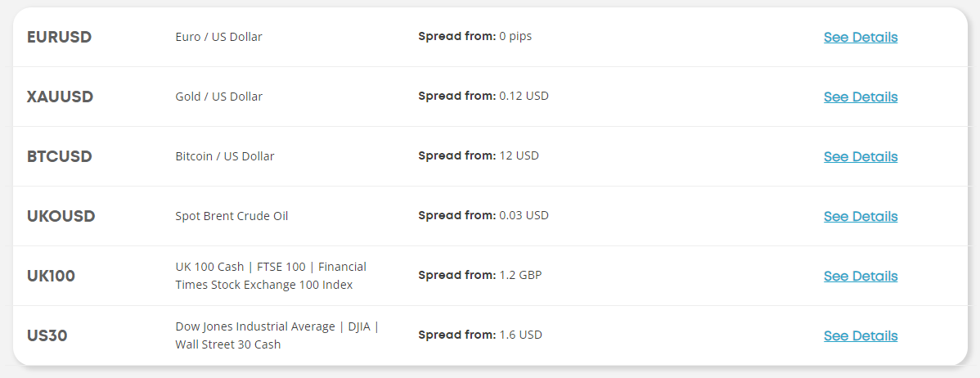980x378 pixels.
Task: Open See Details for XAUUSD
Action: click(x=861, y=97)
